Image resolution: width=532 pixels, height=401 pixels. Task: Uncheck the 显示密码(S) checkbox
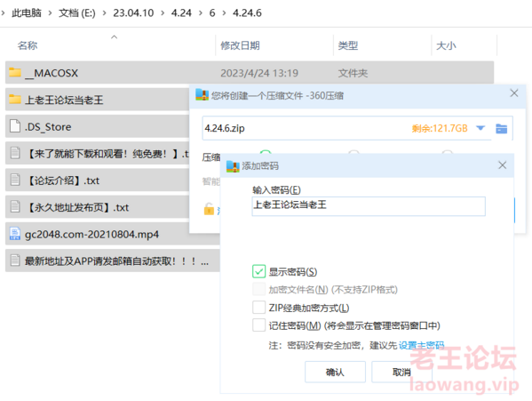tap(258, 271)
